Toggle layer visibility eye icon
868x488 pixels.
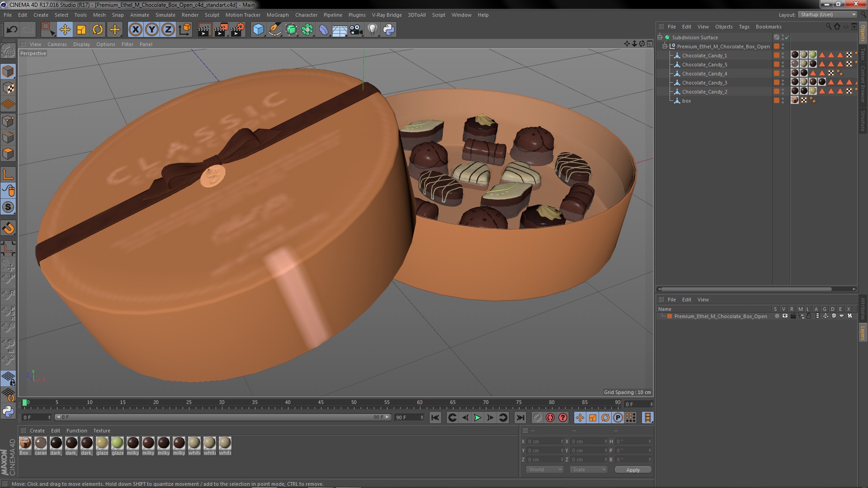coord(785,316)
